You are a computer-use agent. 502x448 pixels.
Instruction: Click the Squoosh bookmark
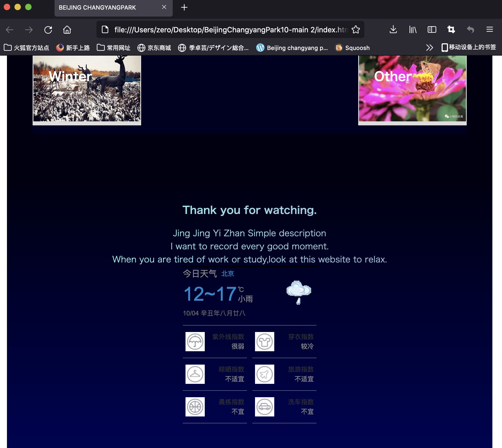click(x=353, y=48)
